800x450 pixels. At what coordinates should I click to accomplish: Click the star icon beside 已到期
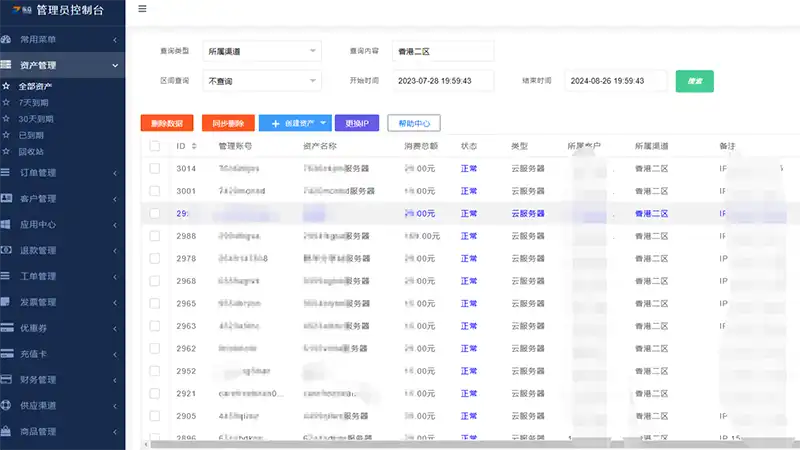click(6, 135)
